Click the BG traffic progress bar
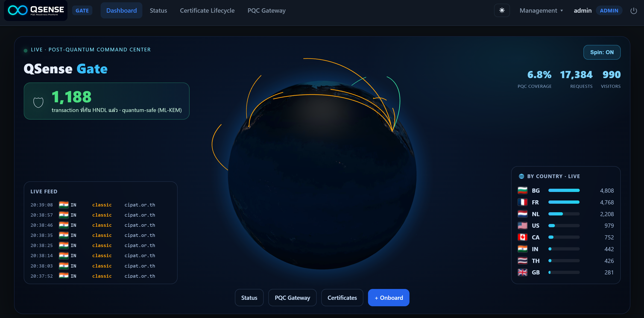This screenshot has width=644, height=318. pyautogui.click(x=564, y=190)
